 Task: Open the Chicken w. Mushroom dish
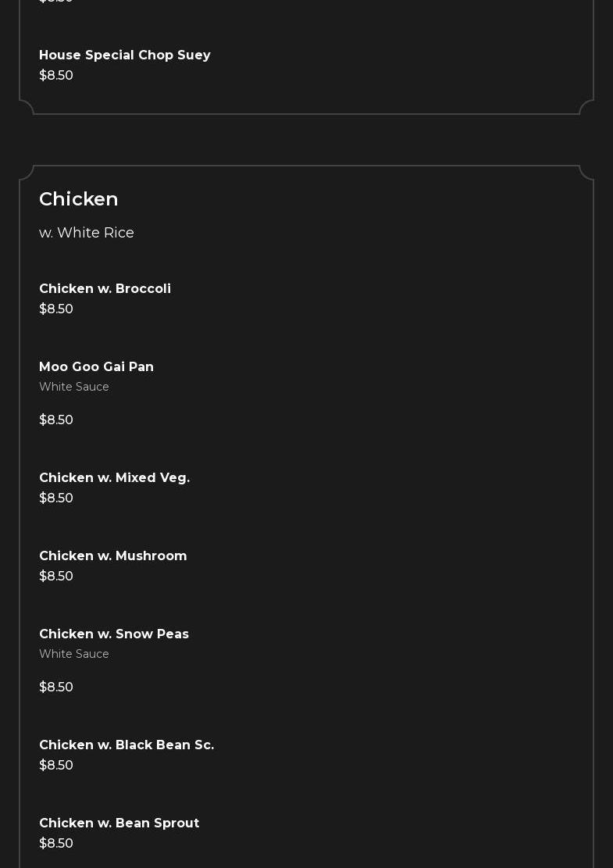pyautogui.click(x=113, y=556)
